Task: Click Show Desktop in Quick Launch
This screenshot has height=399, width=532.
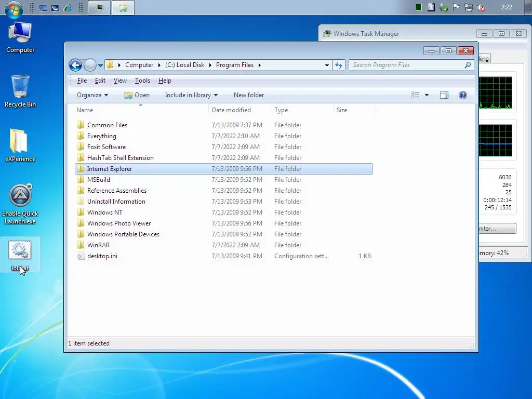Action: (x=43, y=8)
